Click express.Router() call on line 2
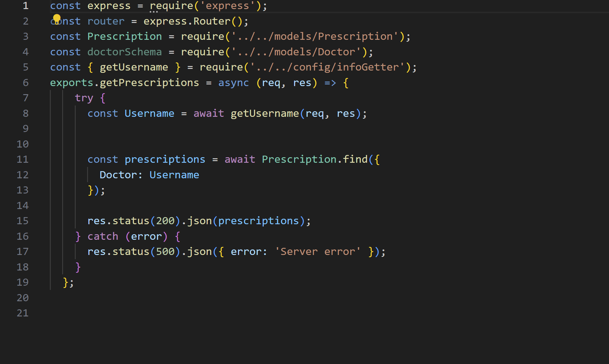The width and height of the screenshot is (609, 364). click(193, 21)
